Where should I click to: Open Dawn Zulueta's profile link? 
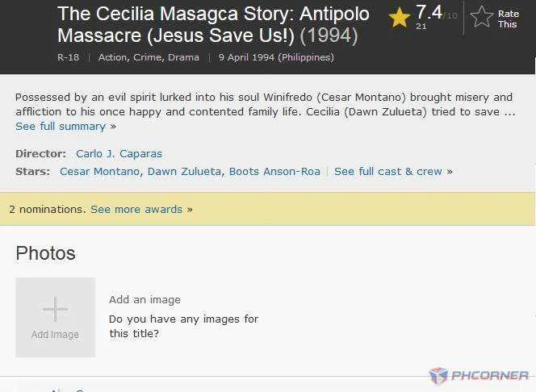pyautogui.click(x=184, y=172)
